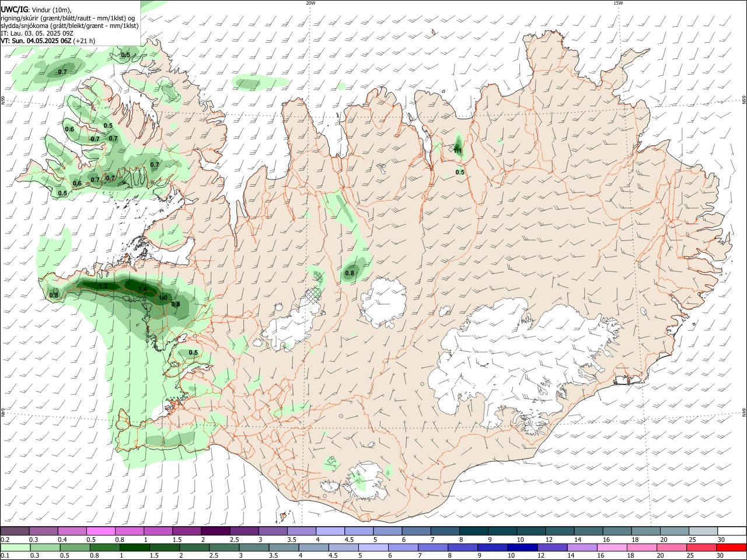Select the light pink rain swatch labeled 16
Image resolution: width=747 pixels, height=560 pixels.
tap(612, 547)
